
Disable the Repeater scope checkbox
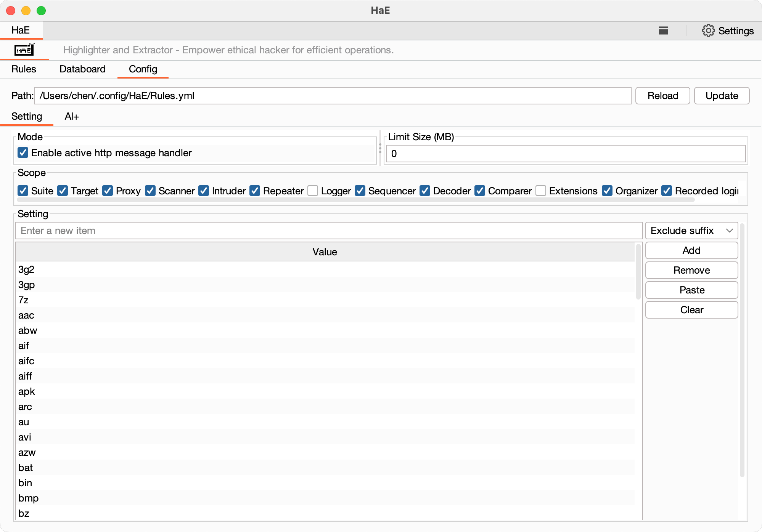point(255,191)
